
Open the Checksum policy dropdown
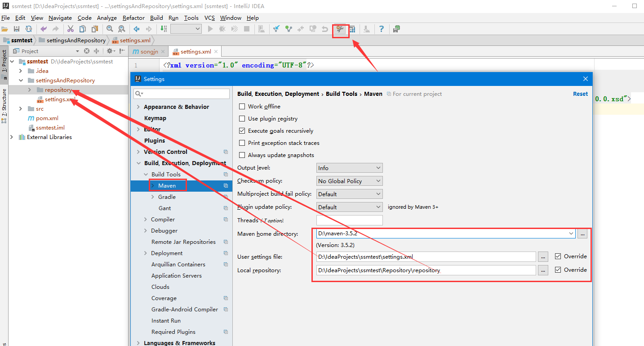click(350, 181)
